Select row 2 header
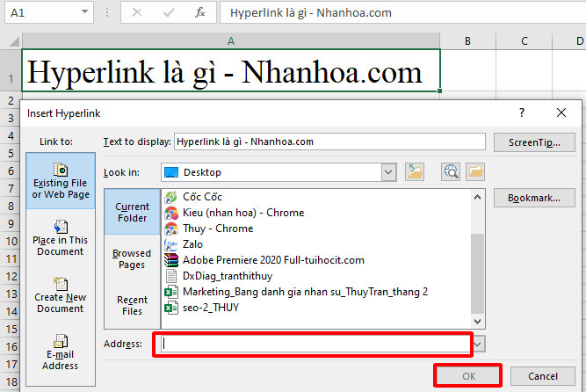Image resolution: width=586 pixels, height=392 pixels. click(x=11, y=100)
